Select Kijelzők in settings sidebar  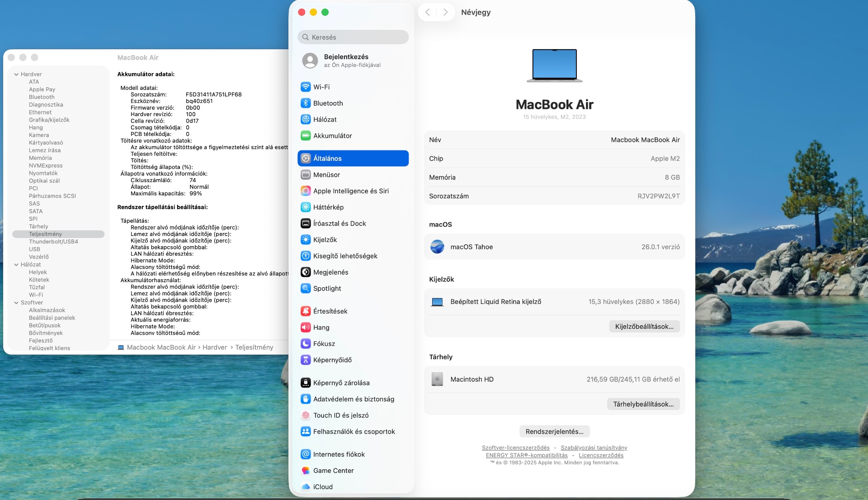click(x=325, y=239)
